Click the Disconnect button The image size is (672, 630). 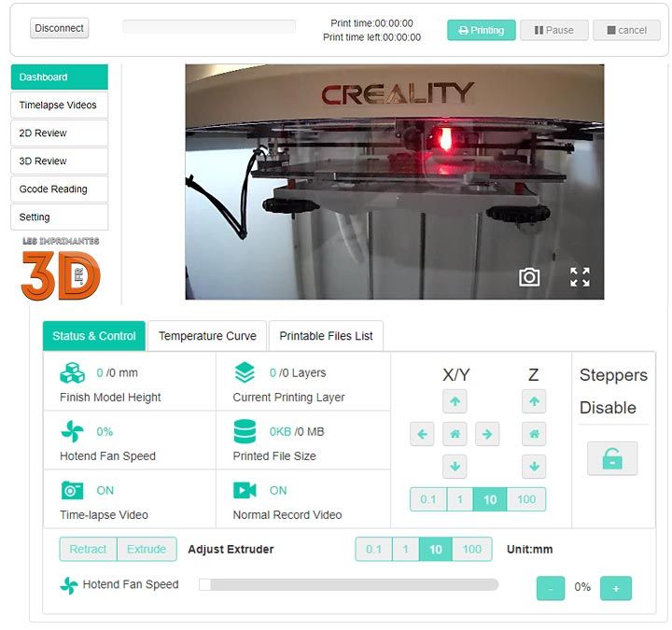pyautogui.click(x=59, y=28)
